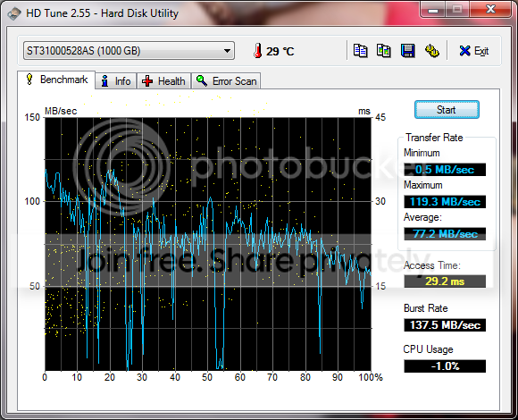Open the ST31000528AS drive selection dropdown
This screenshot has width=518, height=420.
[129, 51]
